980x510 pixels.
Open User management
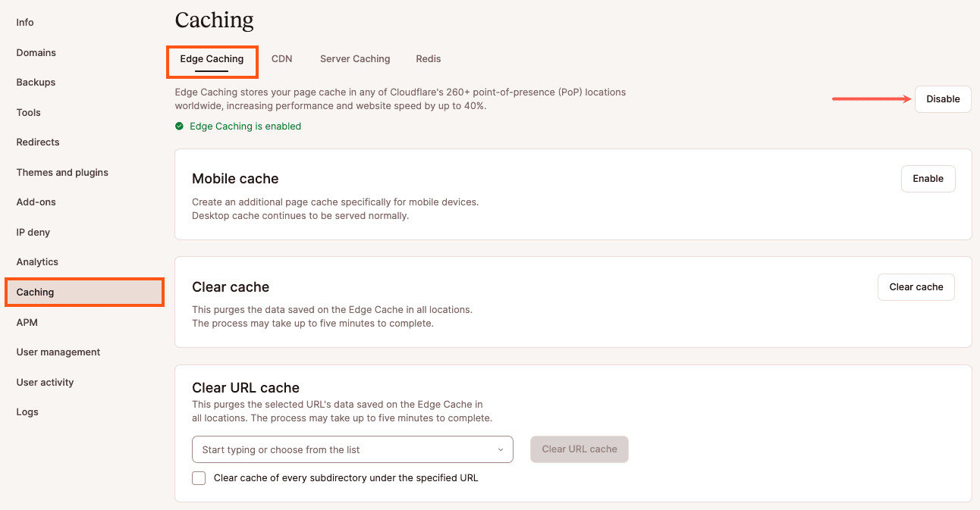(x=58, y=352)
